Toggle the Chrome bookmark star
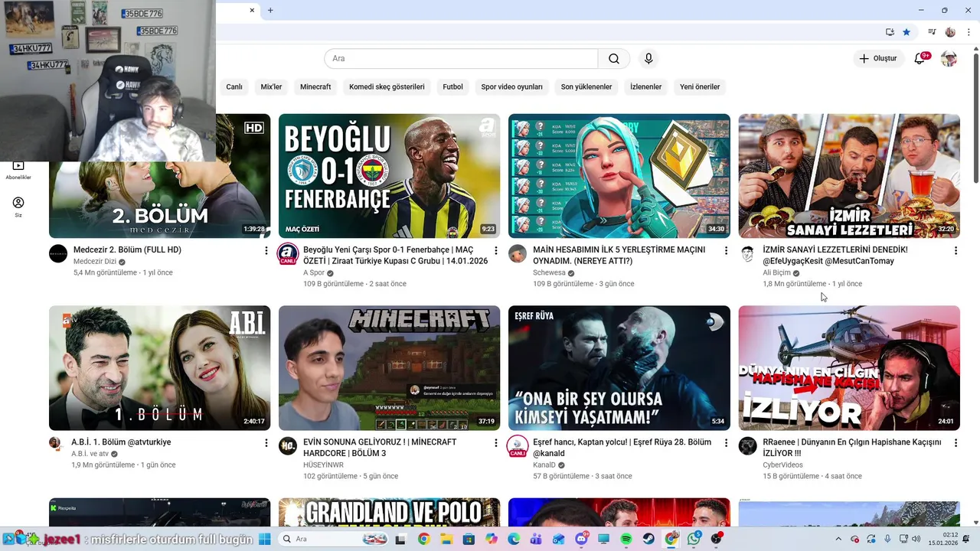Viewport: 980px width, 551px height. click(906, 32)
